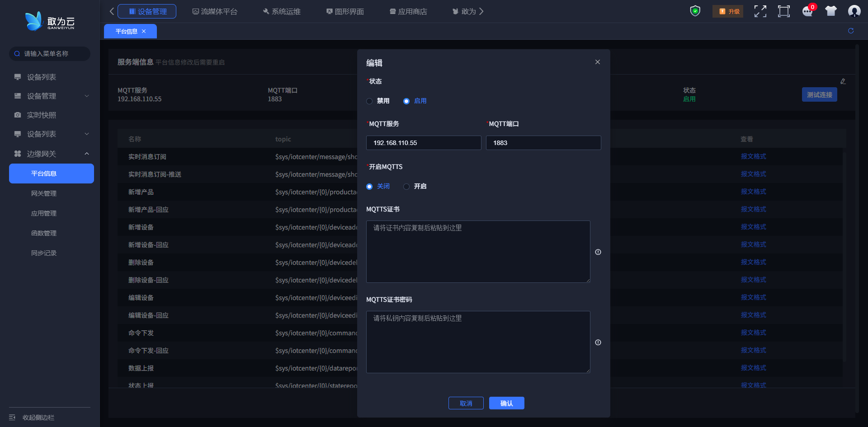Click the refresh icon below the avatar
Viewport: 868px width, 427px height.
[x=851, y=31]
